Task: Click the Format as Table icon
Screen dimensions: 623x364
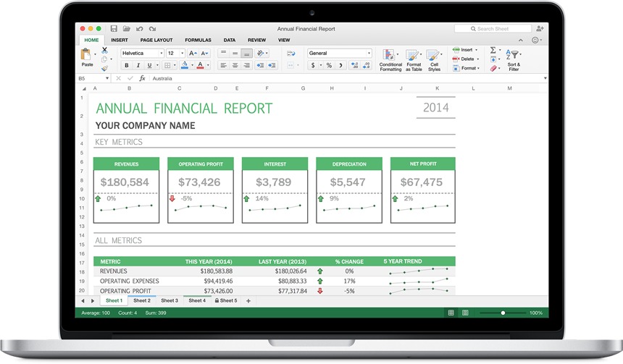Action: 414,59
